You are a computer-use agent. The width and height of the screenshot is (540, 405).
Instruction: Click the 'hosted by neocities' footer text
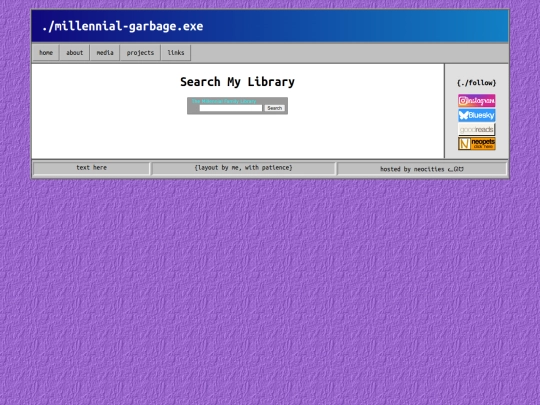pyautogui.click(x=422, y=169)
